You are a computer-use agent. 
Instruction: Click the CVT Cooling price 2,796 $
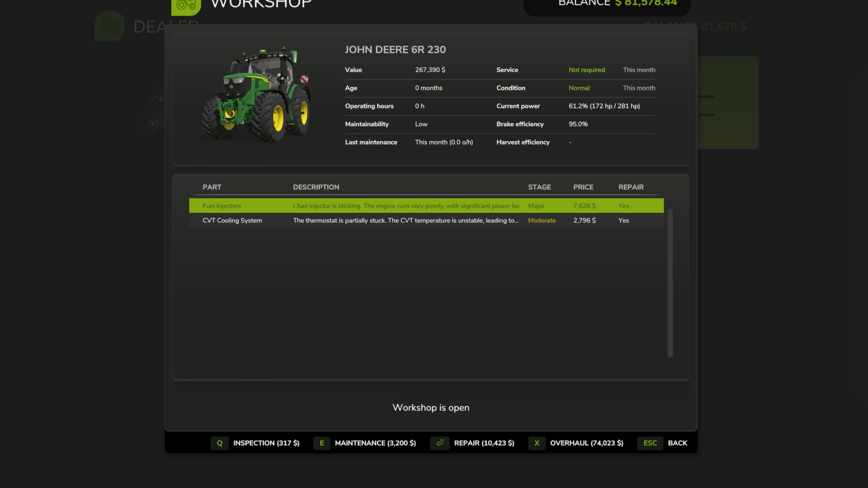585,221
